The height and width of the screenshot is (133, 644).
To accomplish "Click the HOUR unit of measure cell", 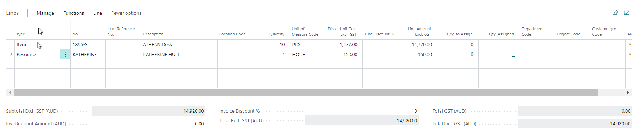I will pyautogui.click(x=307, y=54).
